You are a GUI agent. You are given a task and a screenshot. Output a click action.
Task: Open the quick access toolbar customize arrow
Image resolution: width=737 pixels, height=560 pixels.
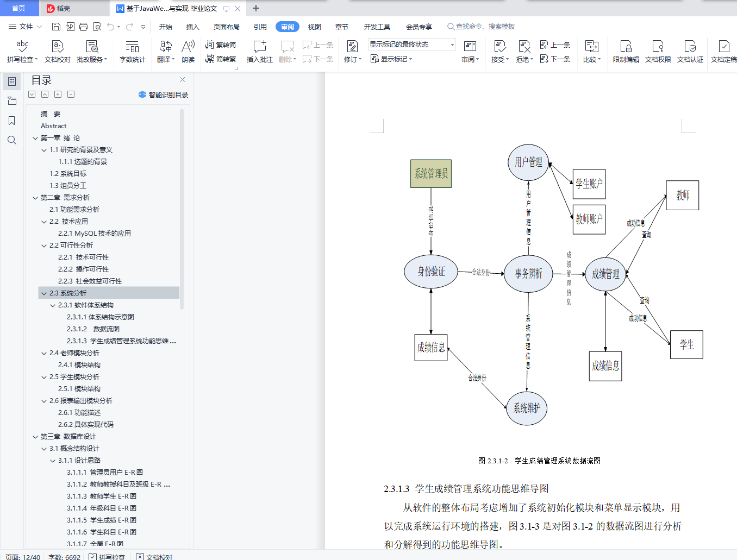pos(143,27)
